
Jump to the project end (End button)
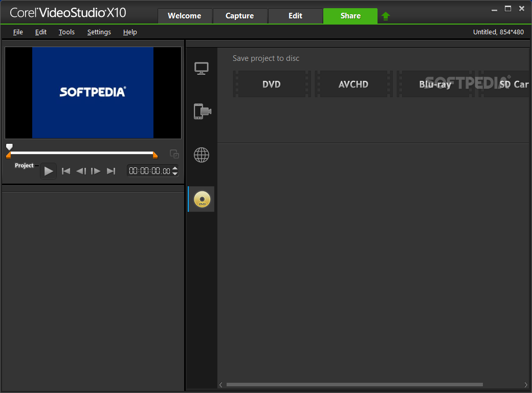111,171
